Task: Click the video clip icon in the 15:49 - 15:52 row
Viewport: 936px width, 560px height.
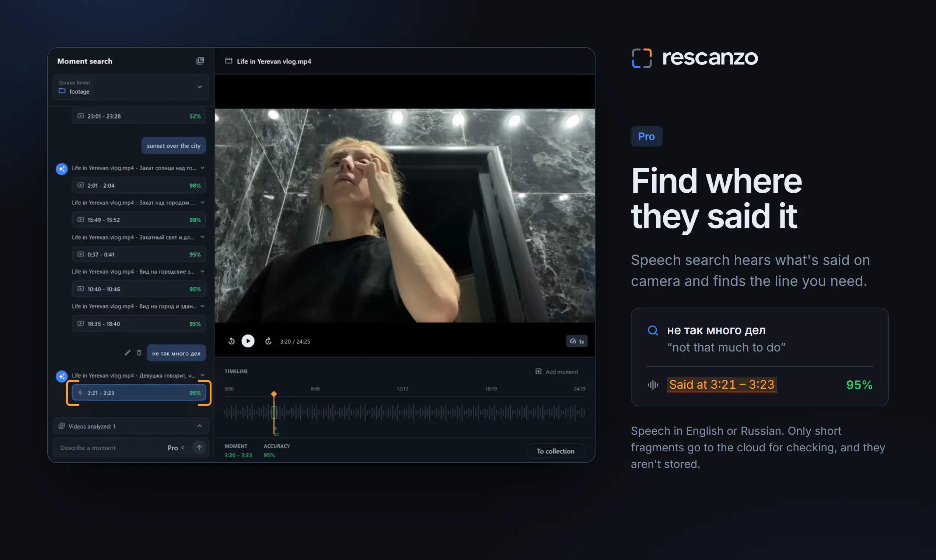Action: click(x=80, y=220)
